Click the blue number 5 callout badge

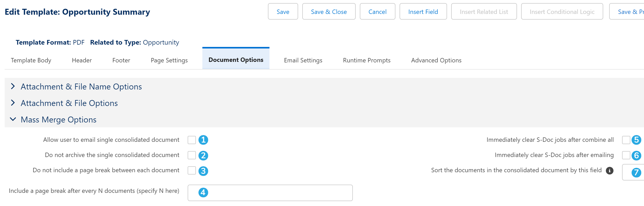coord(637,140)
